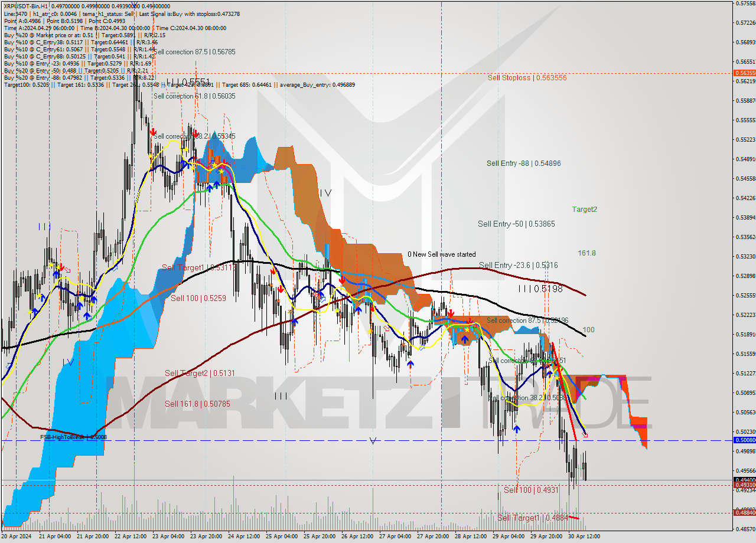Select the 'Sell Target1 | 0.53113' label
Viewport: 756px width, 543px height.
[199, 267]
